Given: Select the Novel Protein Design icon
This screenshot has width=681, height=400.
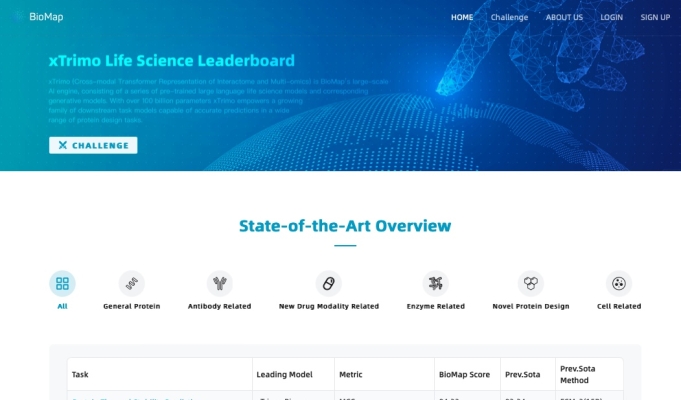Looking at the screenshot, I should (x=531, y=284).
